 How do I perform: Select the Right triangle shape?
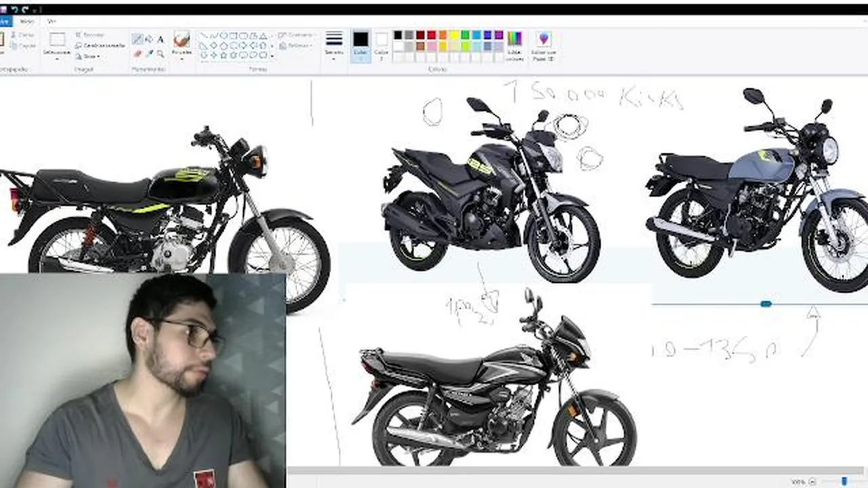coord(203,45)
